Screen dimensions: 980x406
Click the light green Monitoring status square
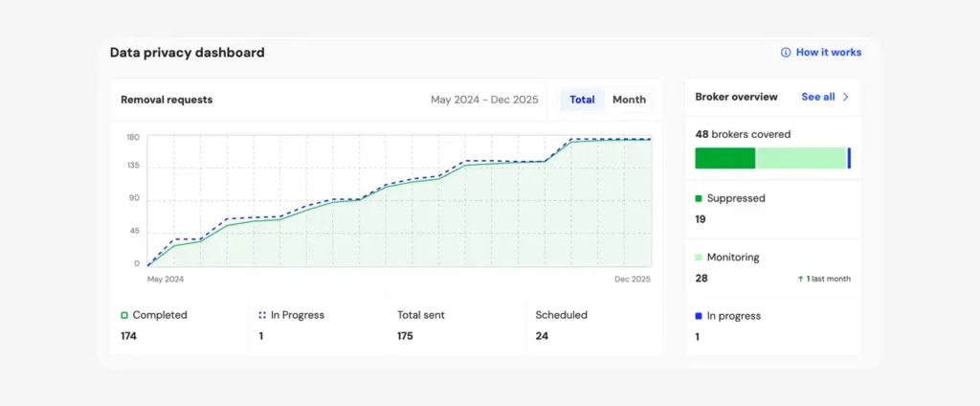[699, 258]
